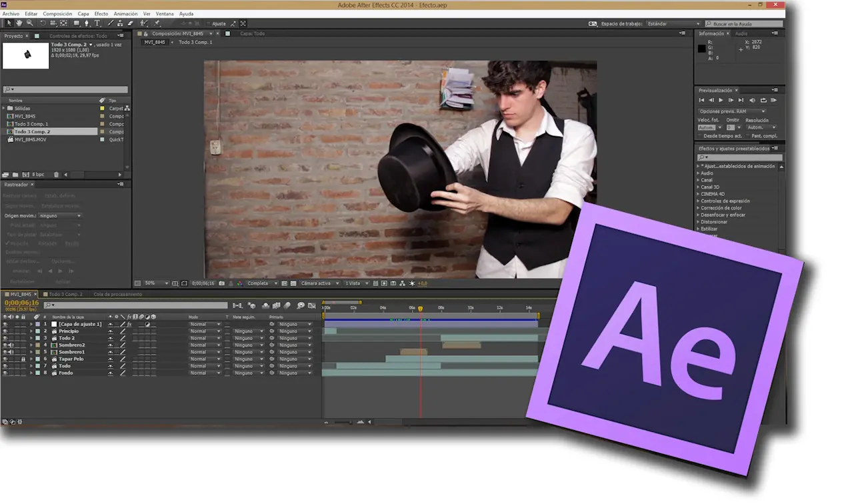Open the Opciones previs. RAM dropdown
This screenshot has height=504, width=846.
click(731, 111)
